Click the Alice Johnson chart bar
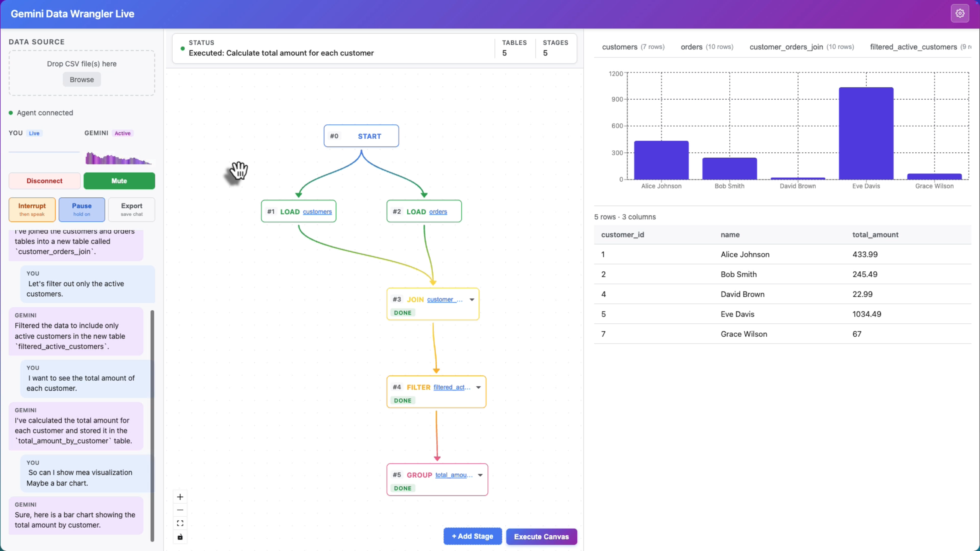This screenshot has height=551, width=980. coord(661,160)
